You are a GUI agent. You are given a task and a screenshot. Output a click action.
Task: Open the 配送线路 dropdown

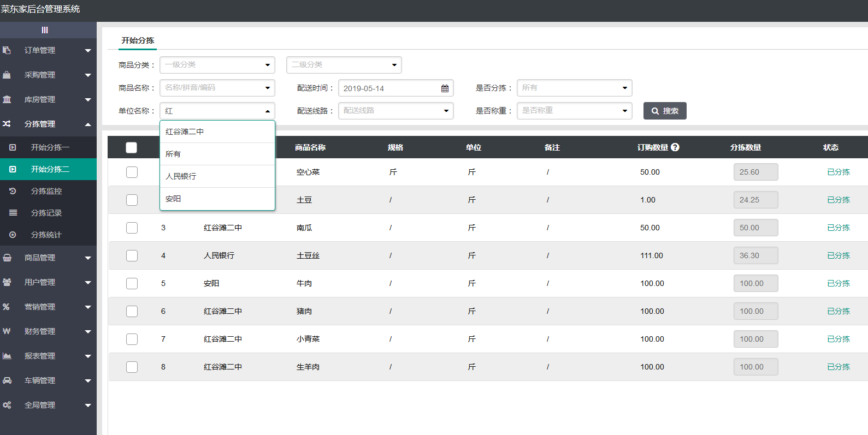(396, 111)
